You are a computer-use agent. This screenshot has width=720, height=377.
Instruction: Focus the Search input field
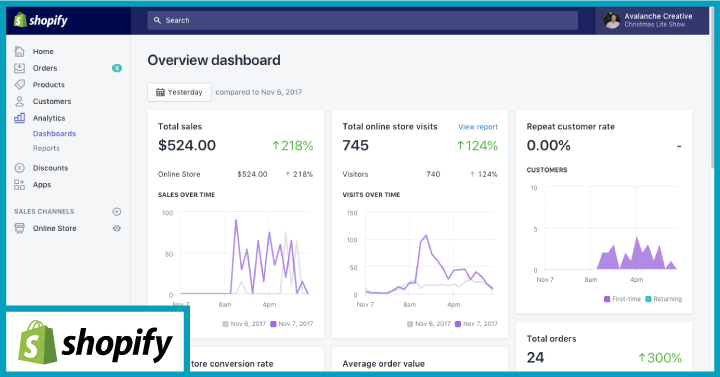[x=362, y=20]
